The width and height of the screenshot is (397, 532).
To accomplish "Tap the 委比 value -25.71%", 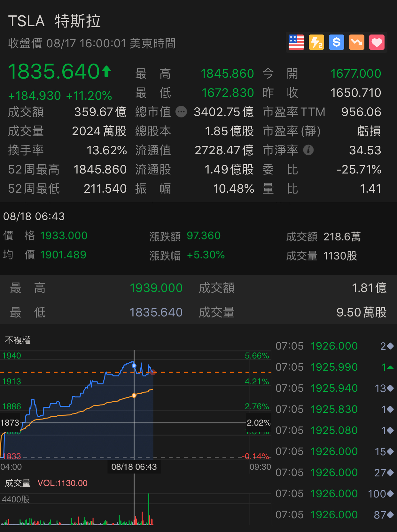I will (x=359, y=169).
